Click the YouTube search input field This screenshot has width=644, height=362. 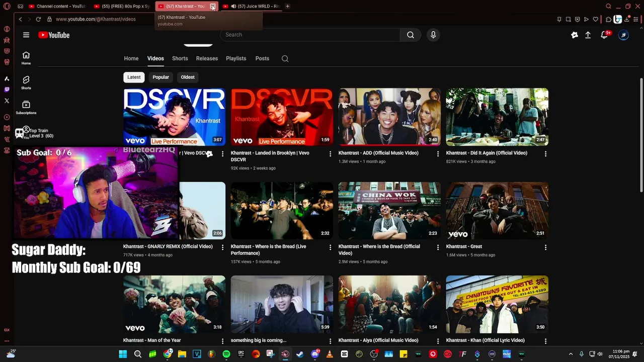pos(310,35)
